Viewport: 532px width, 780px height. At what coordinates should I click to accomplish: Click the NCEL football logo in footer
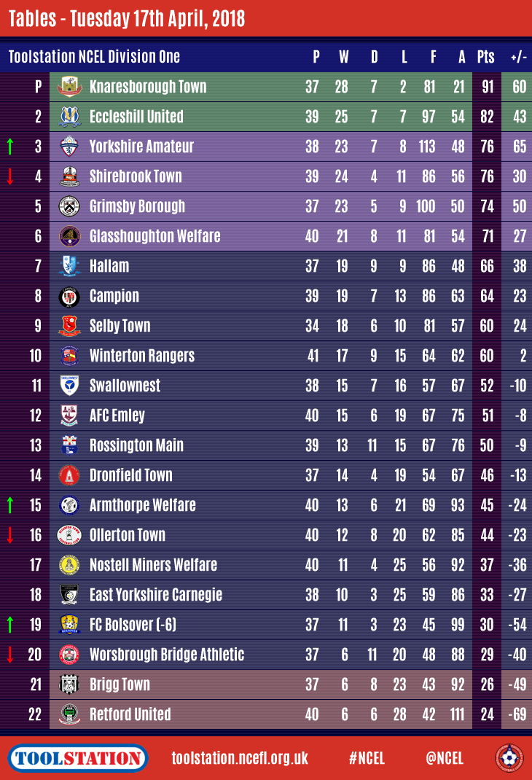click(x=509, y=758)
